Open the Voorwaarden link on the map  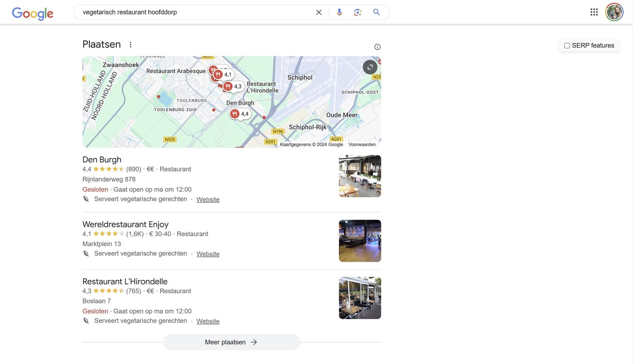click(362, 145)
